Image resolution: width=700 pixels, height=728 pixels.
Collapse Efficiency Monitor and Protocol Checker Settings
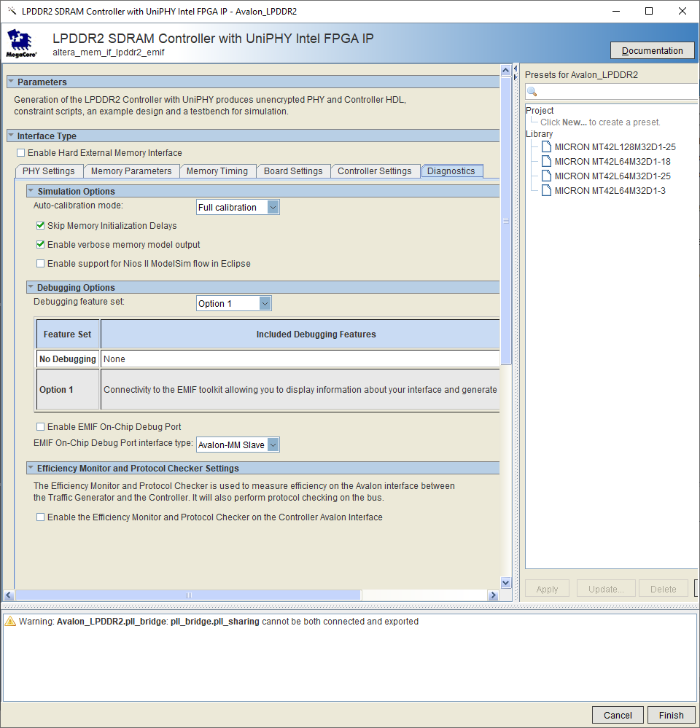pyautogui.click(x=31, y=468)
